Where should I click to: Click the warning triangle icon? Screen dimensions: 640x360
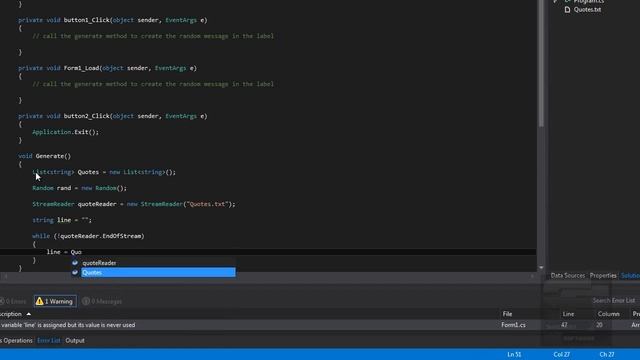(40, 301)
